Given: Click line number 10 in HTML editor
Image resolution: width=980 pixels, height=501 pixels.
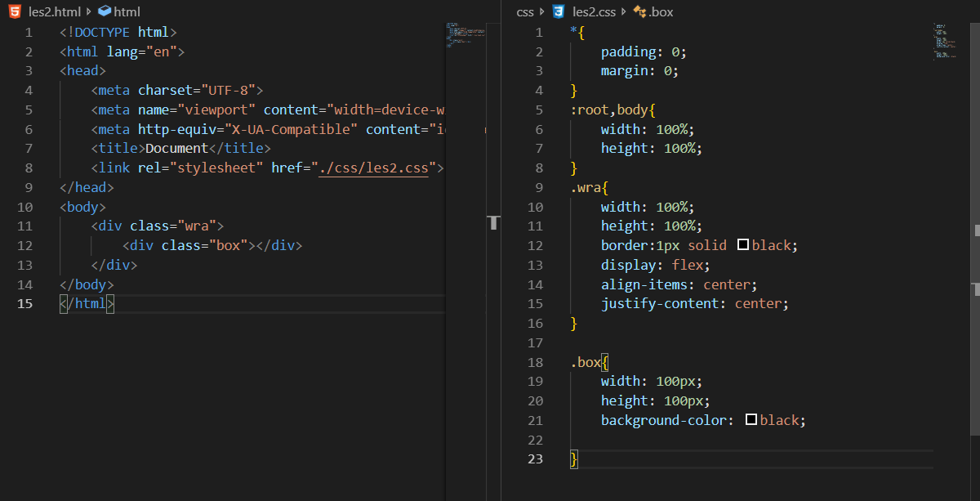Looking at the screenshot, I should tap(24, 207).
